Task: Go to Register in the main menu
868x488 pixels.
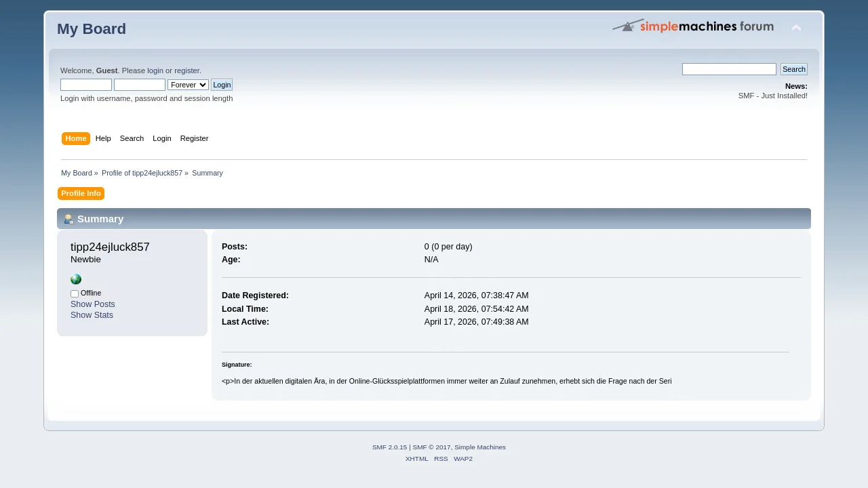Action: [194, 138]
